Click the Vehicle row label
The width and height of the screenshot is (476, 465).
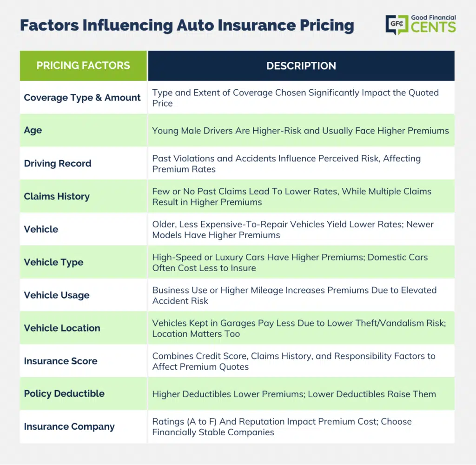[x=41, y=229]
